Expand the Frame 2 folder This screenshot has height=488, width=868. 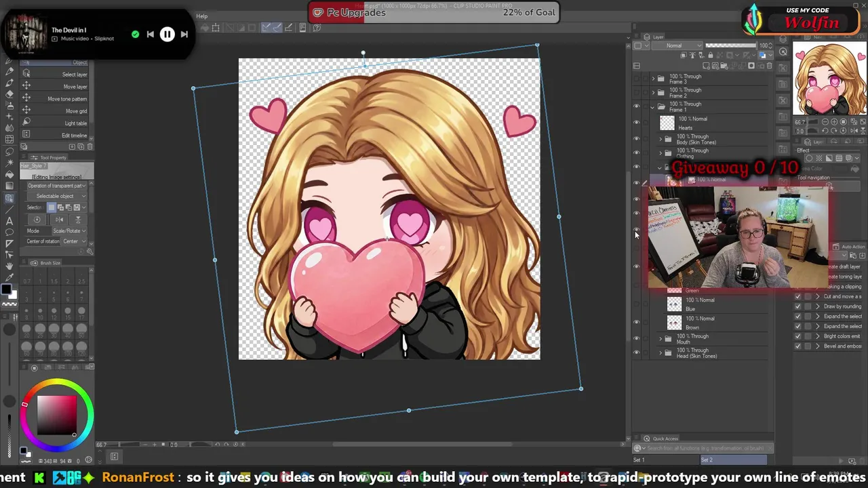pos(653,92)
